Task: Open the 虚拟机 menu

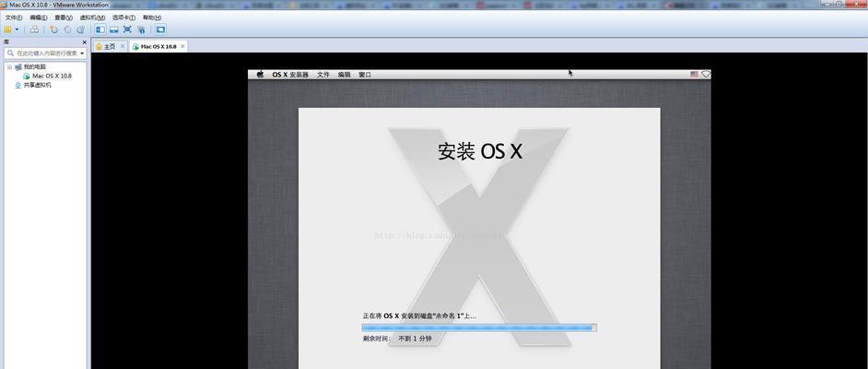Action: click(x=92, y=18)
